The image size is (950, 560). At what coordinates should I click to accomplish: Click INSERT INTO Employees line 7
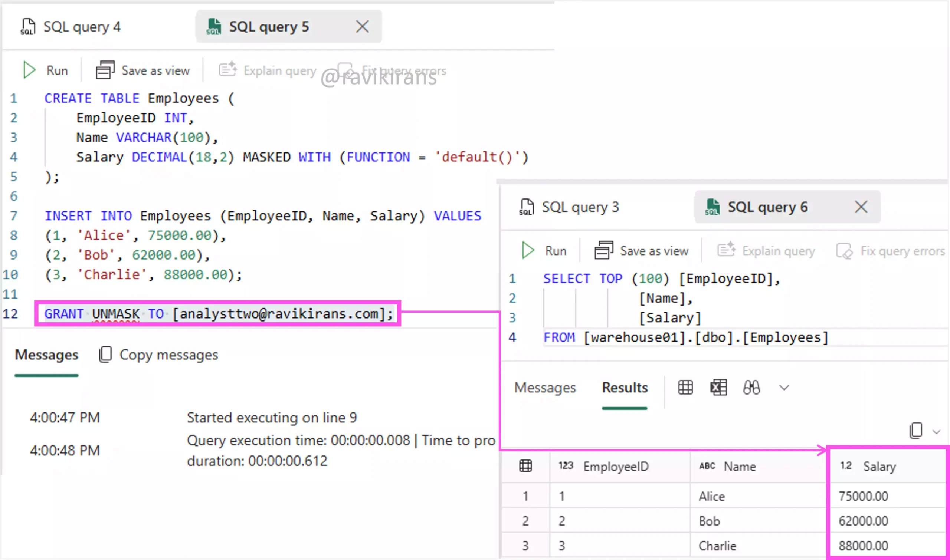pos(263,216)
